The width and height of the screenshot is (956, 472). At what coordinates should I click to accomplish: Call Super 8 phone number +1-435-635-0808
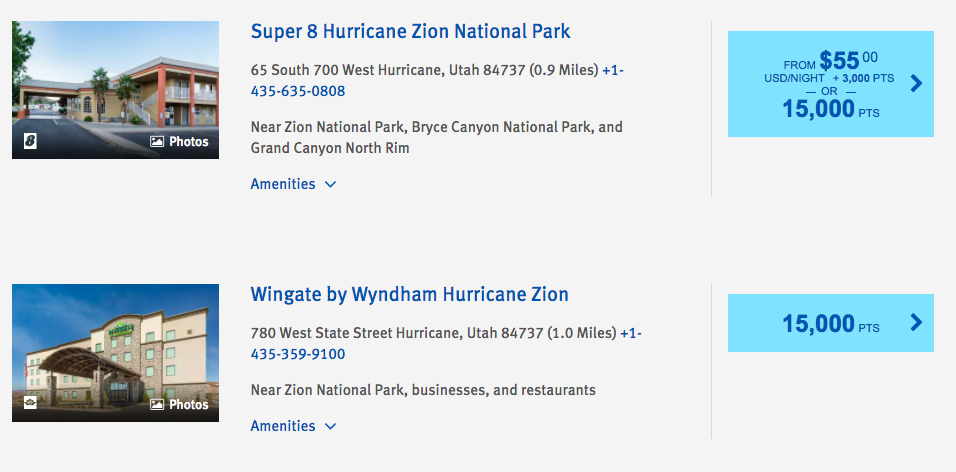click(437, 80)
